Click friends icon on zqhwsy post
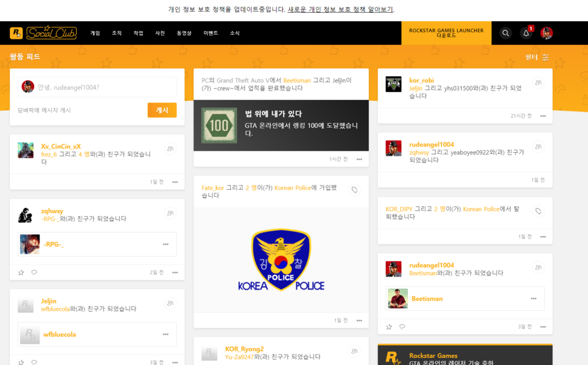Screen dimensions: 588x365 [170, 214]
